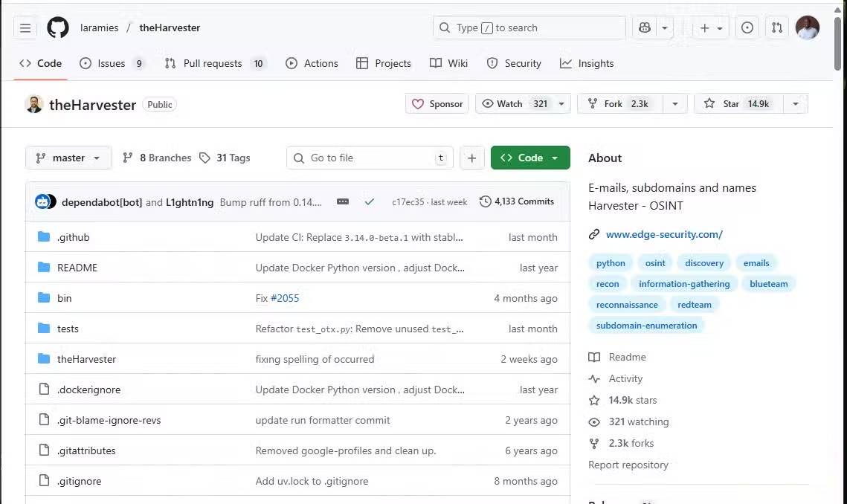
Task: Jump to Readme from About sidebar
Action: (617, 357)
